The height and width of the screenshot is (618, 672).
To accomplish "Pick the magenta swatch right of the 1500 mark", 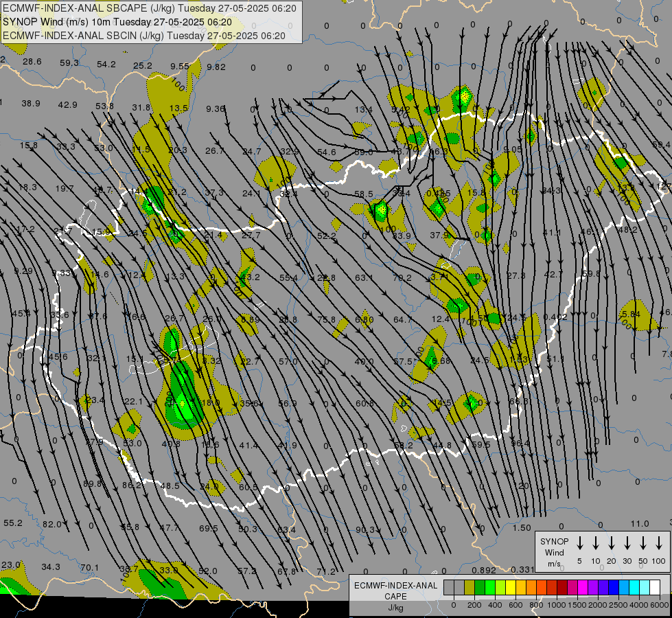I will pos(583,588).
